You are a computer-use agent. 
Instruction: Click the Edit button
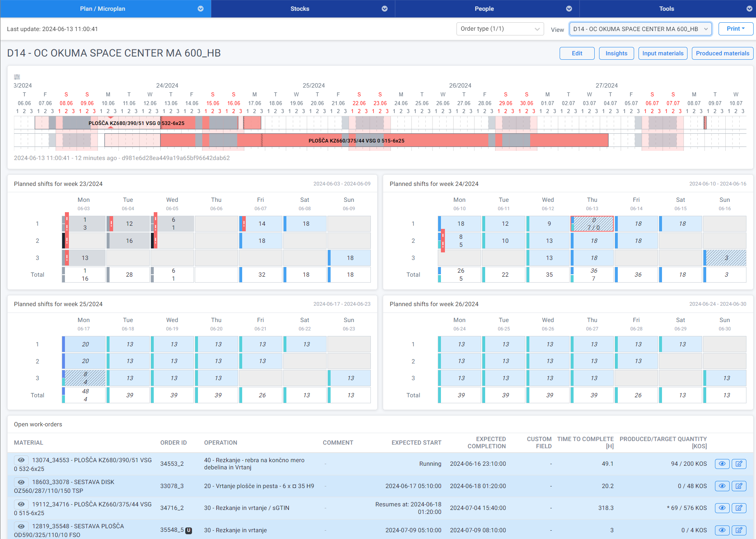(x=577, y=53)
